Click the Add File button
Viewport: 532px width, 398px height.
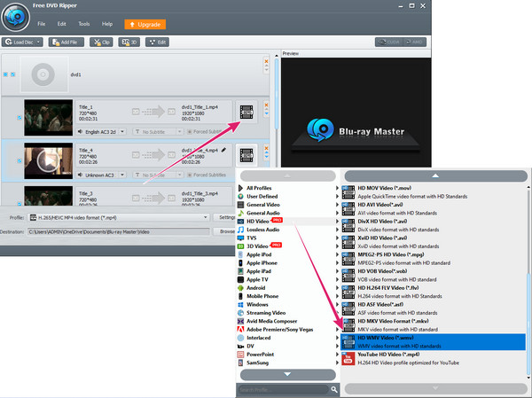tap(66, 42)
